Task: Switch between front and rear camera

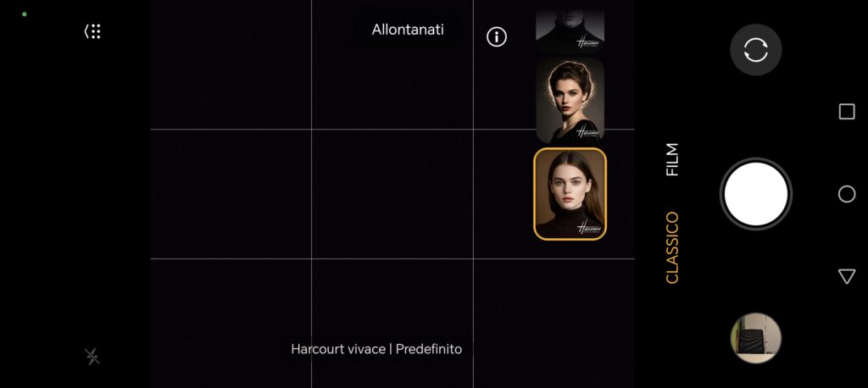Action: 755,50
